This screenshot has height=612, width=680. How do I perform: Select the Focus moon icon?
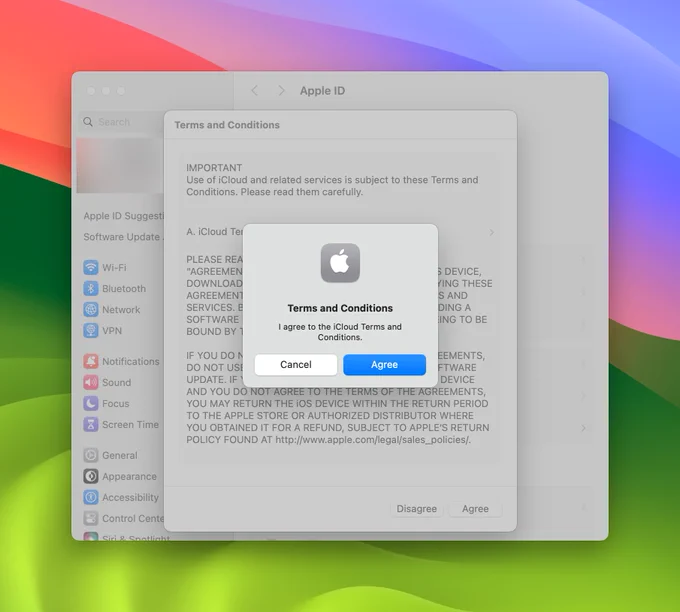coord(91,403)
